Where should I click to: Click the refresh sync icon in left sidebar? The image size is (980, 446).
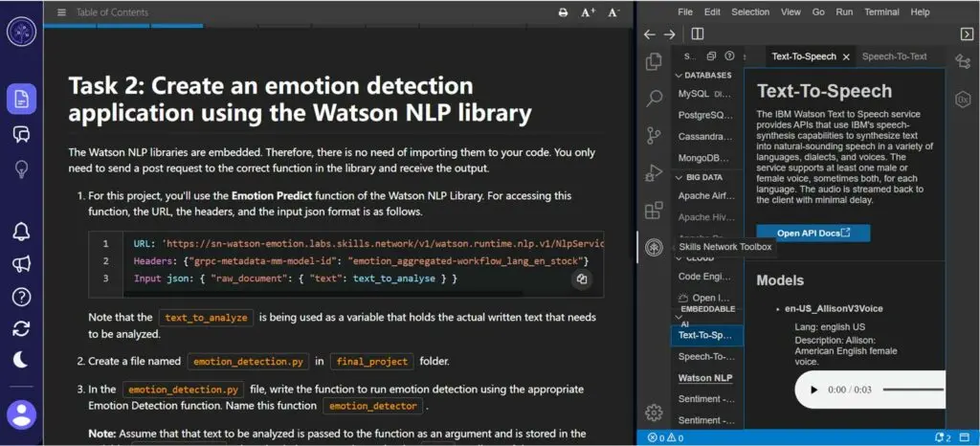[x=21, y=328]
